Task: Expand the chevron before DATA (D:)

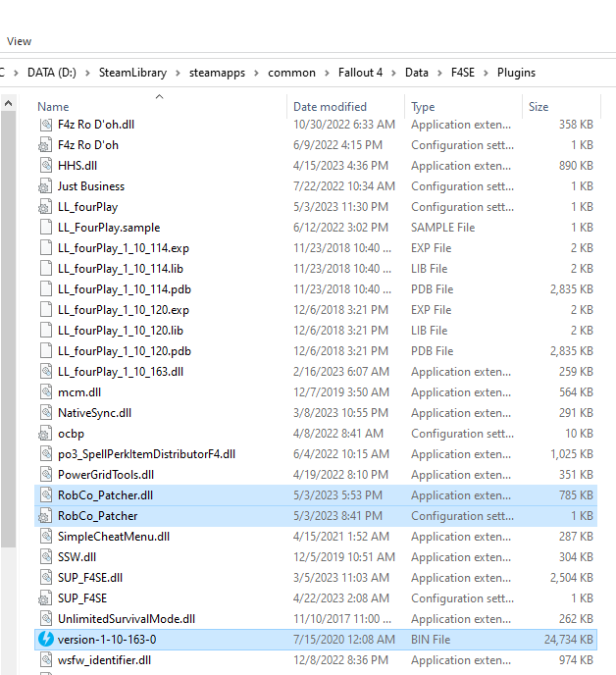Action: [16, 74]
